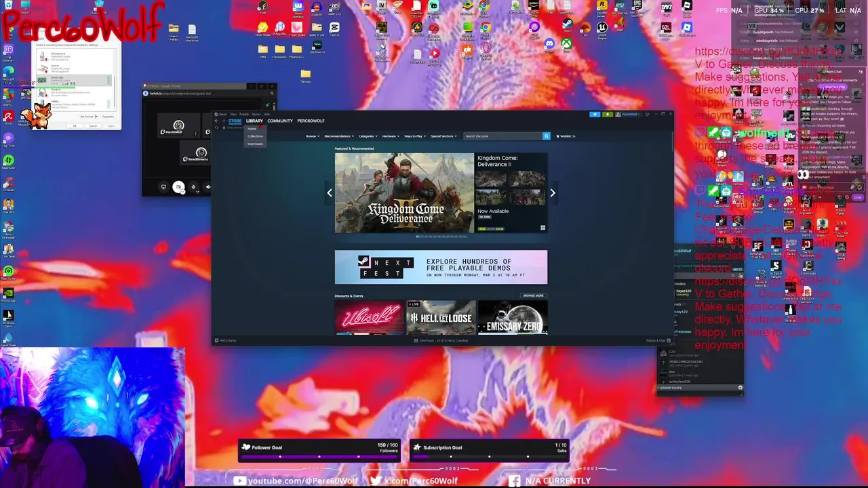Open the Xbox desktop shortcut
The image size is (868, 488).
[x=566, y=43]
